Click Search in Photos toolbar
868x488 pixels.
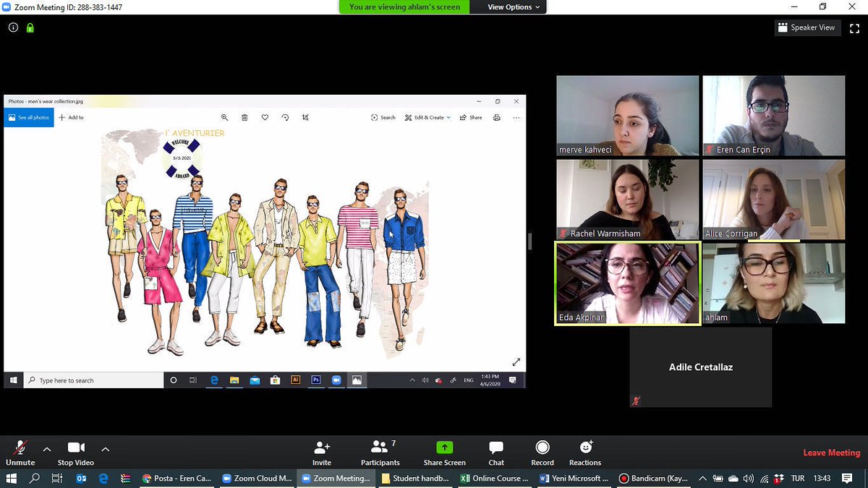383,117
